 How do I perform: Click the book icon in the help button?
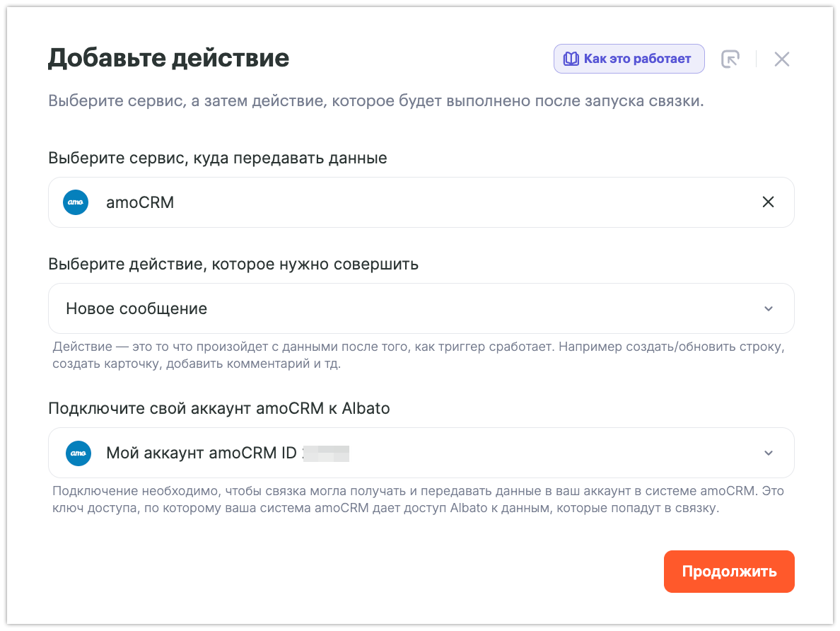pos(571,59)
